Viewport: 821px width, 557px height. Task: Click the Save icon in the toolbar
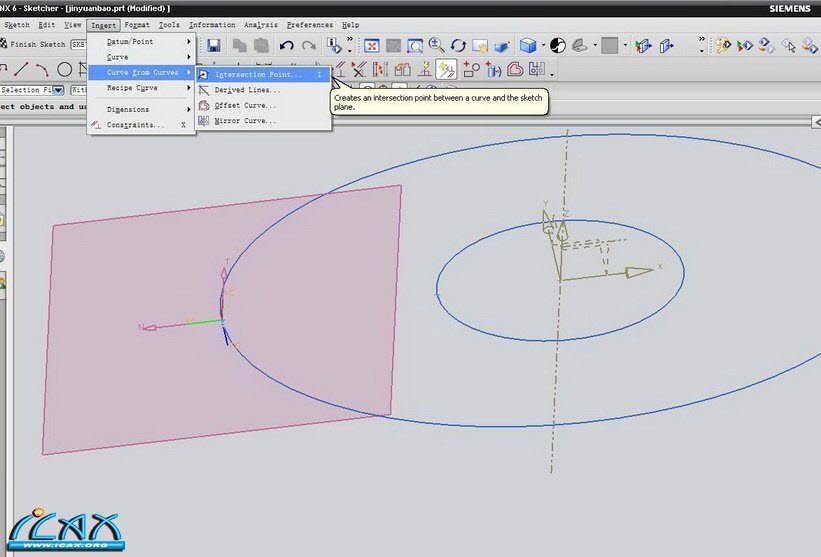214,46
